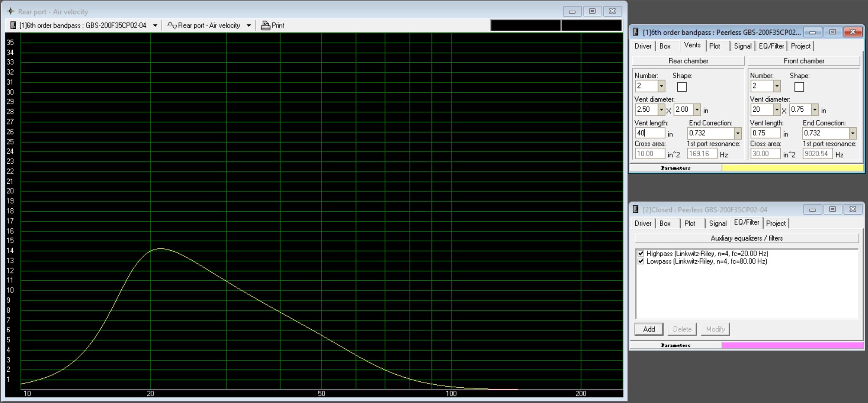Viewport: 868px width, 403px height.
Task: Click the Delete filter button
Action: click(682, 329)
